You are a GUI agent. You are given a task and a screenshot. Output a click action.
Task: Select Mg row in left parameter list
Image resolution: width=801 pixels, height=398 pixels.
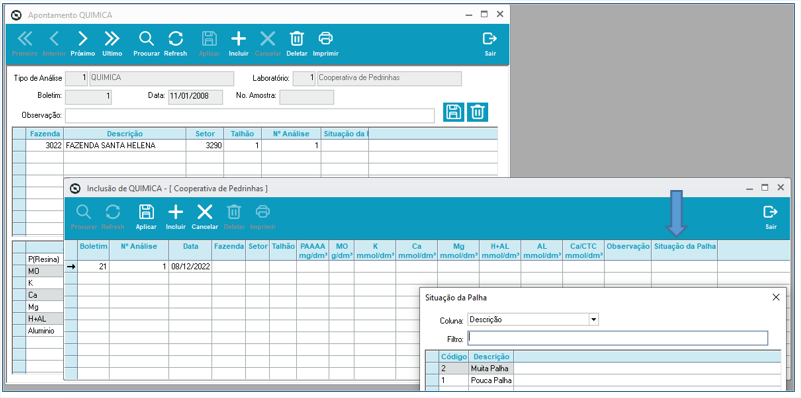[x=44, y=307]
